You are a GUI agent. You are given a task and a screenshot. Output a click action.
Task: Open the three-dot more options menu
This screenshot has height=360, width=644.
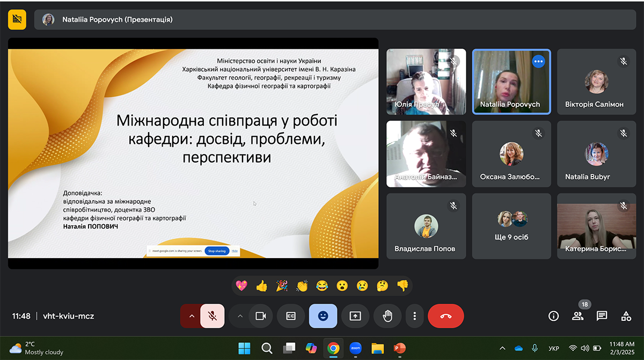pos(414,316)
